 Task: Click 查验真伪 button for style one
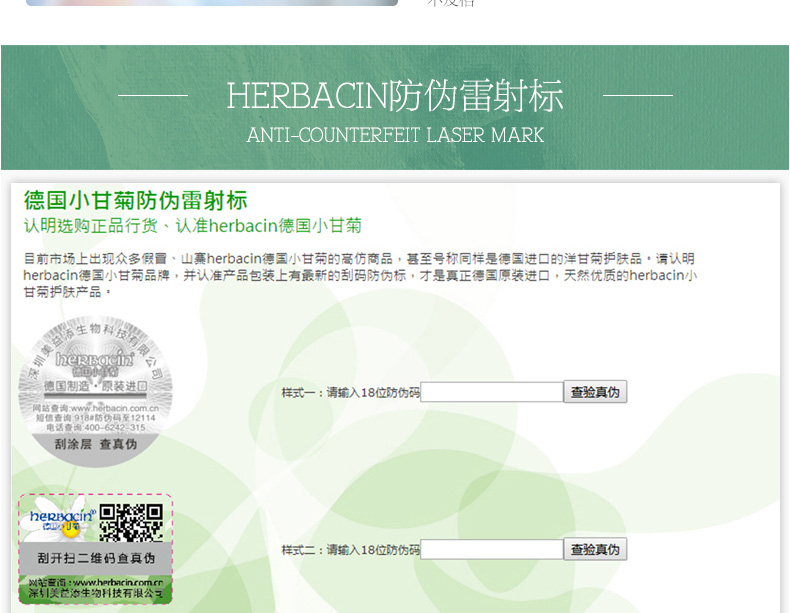(595, 392)
